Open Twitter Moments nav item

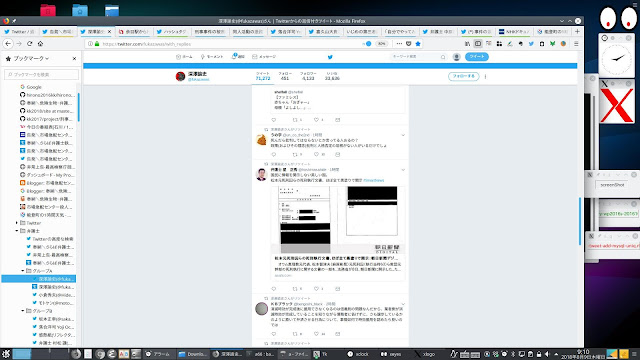pyautogui.click(x=212, y=57)
